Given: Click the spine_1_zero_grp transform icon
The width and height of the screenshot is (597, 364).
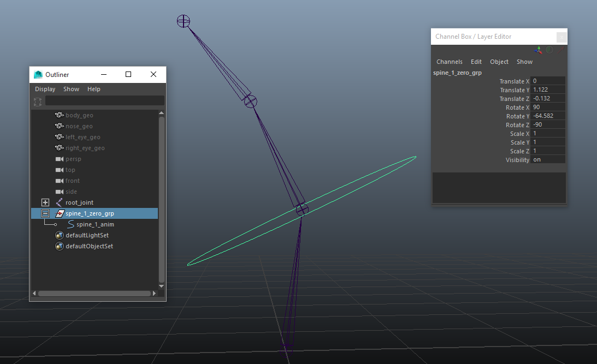Looking at the screenshot, I should (60, 213).
